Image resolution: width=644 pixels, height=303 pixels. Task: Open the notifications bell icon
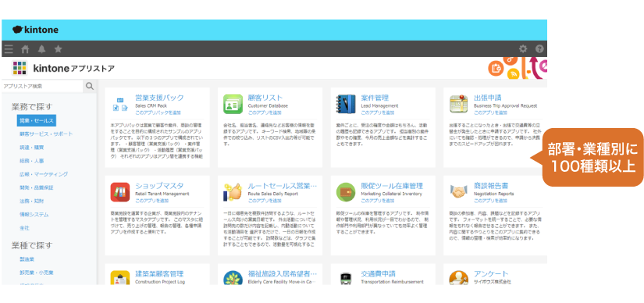(x=41, y=49)
